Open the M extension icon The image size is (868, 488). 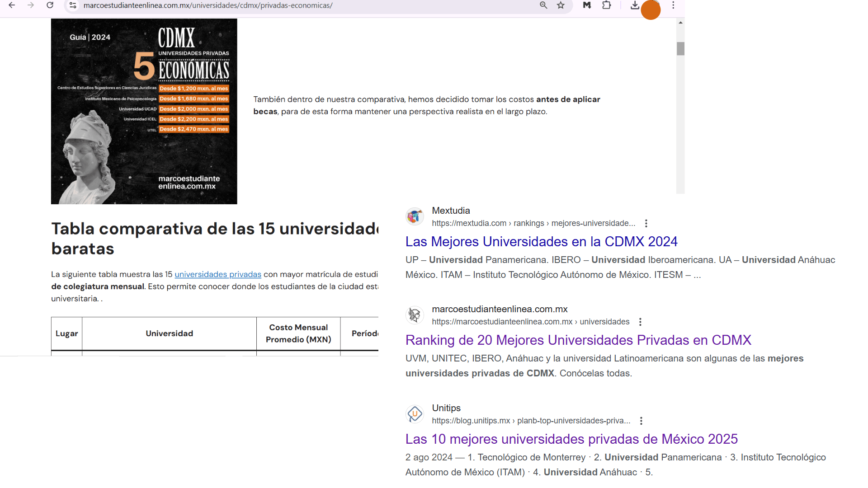coord(587,5)
